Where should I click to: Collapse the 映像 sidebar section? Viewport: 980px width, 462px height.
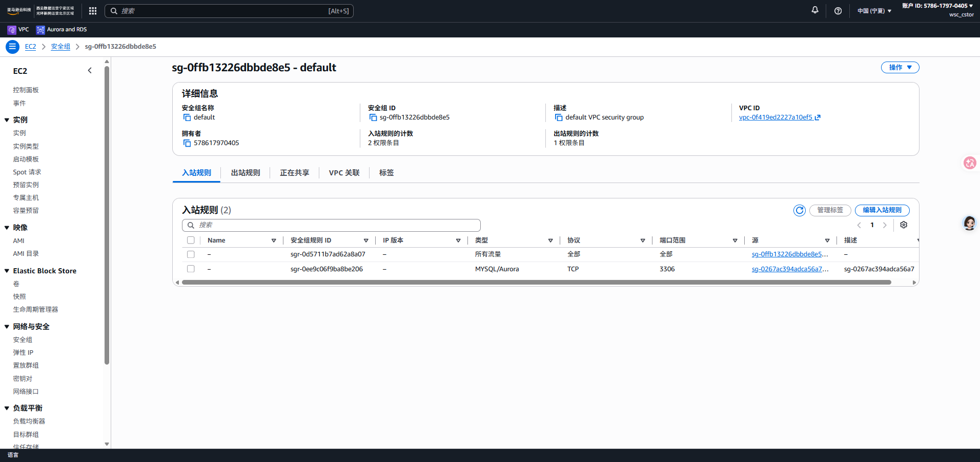pyautogui.click(x=7, y=228)
